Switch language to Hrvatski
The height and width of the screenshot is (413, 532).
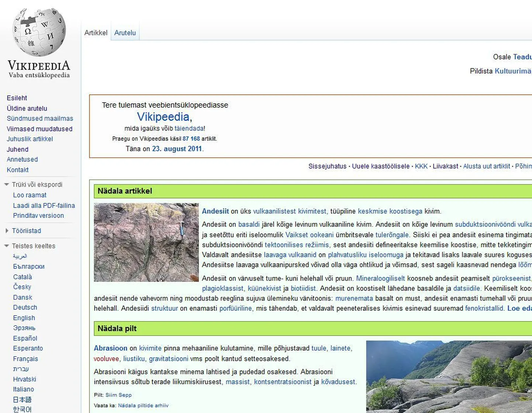point(25,379)
